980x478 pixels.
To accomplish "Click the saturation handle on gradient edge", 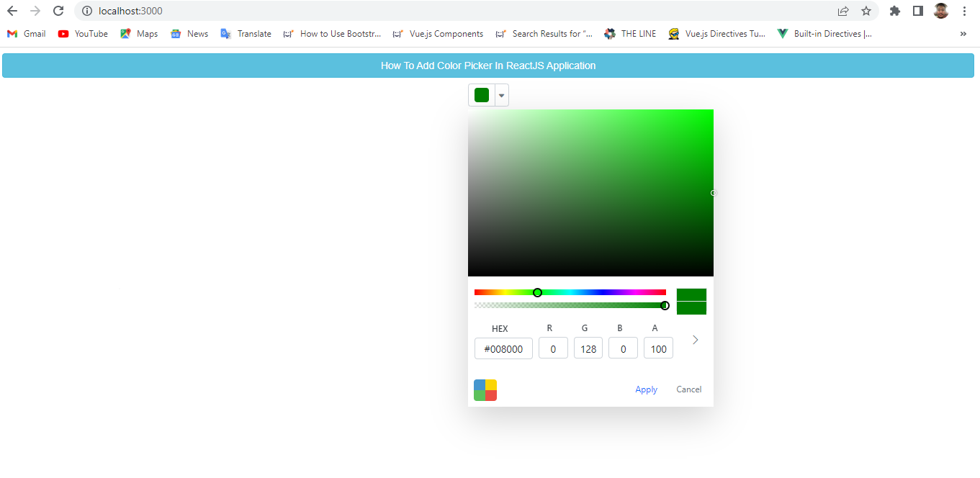I will click(x=714, y=193).
